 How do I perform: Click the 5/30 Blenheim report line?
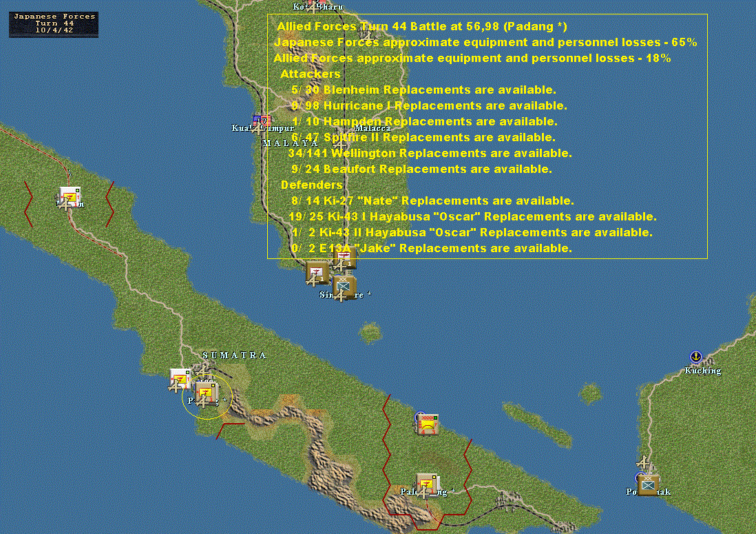click(424, 90)
